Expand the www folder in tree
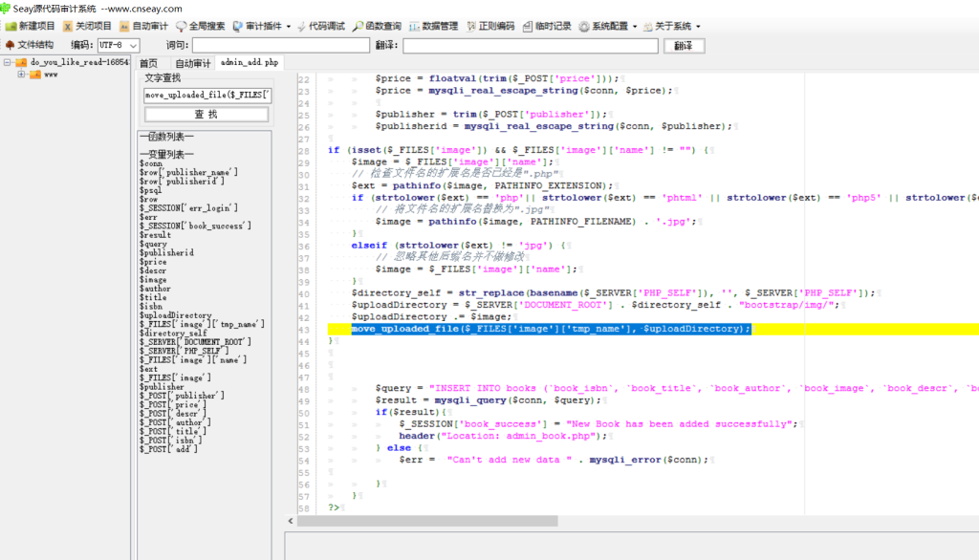Viewport: 979px width, 560px height. pos(22,74)
